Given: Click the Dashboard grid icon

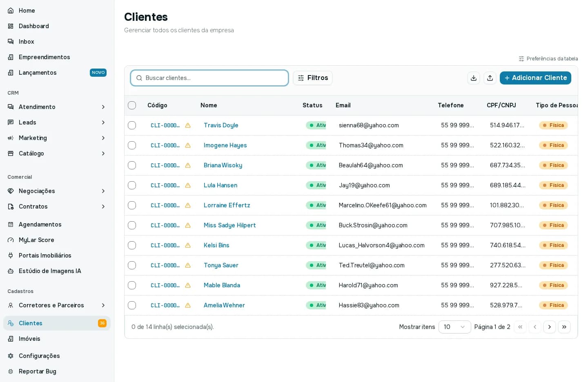Looking at the screenshot, I should click(11, 26).
